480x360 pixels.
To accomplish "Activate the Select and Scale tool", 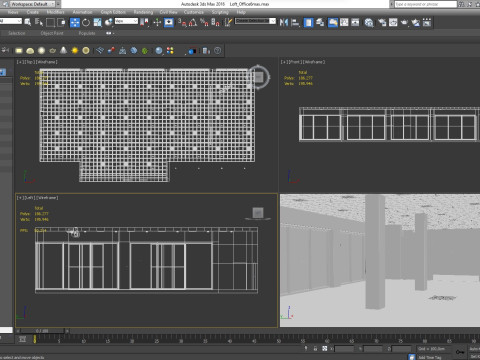I will tap(97, 22).
